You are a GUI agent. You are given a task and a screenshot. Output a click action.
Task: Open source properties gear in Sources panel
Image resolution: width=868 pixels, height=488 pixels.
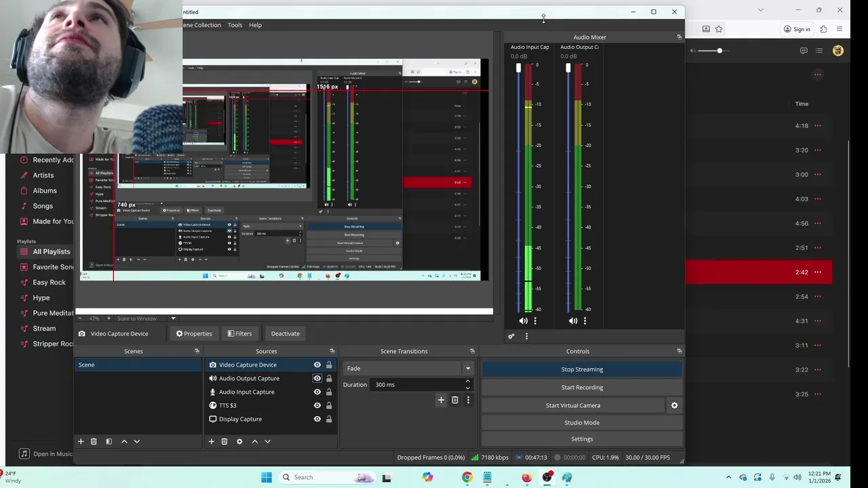coord(239,441)
